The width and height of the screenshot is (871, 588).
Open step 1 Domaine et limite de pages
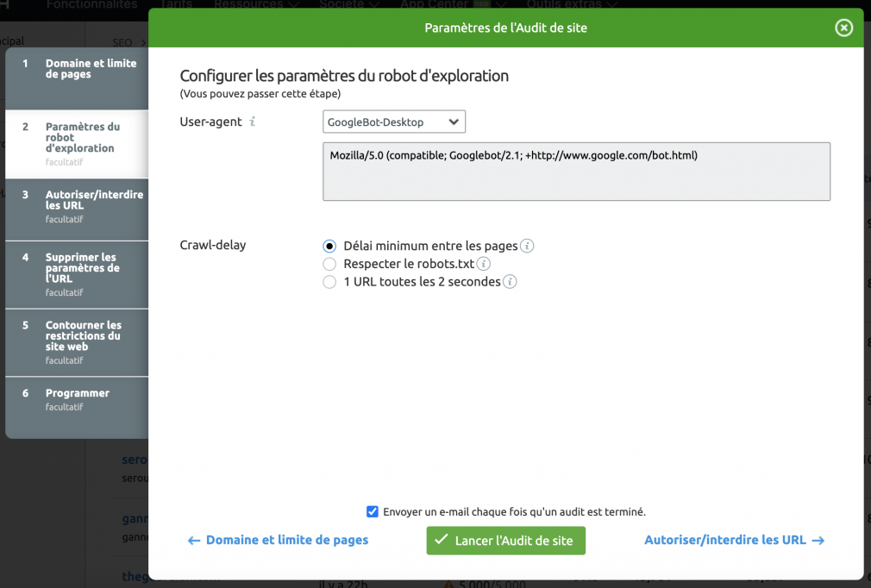[x=78, y=78]
